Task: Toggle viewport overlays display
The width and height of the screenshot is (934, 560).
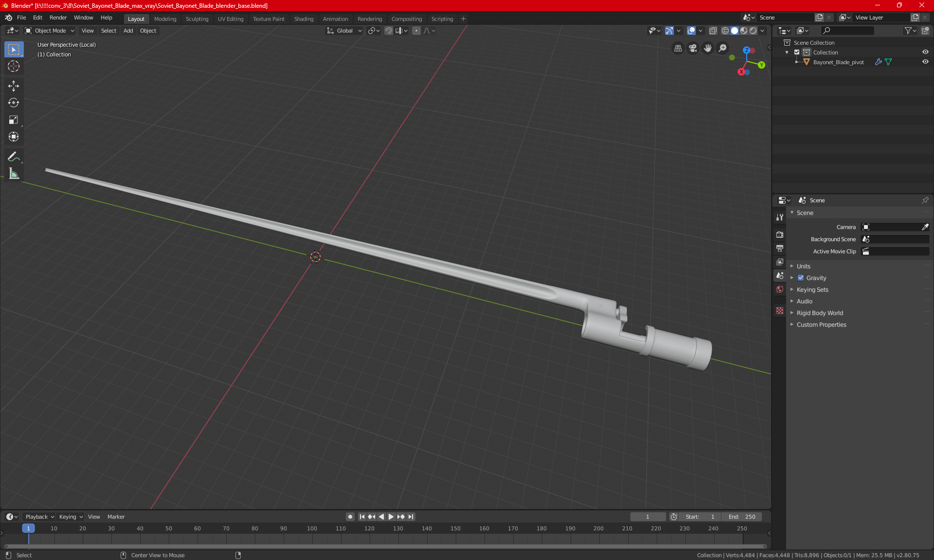Action: (691, 31)
